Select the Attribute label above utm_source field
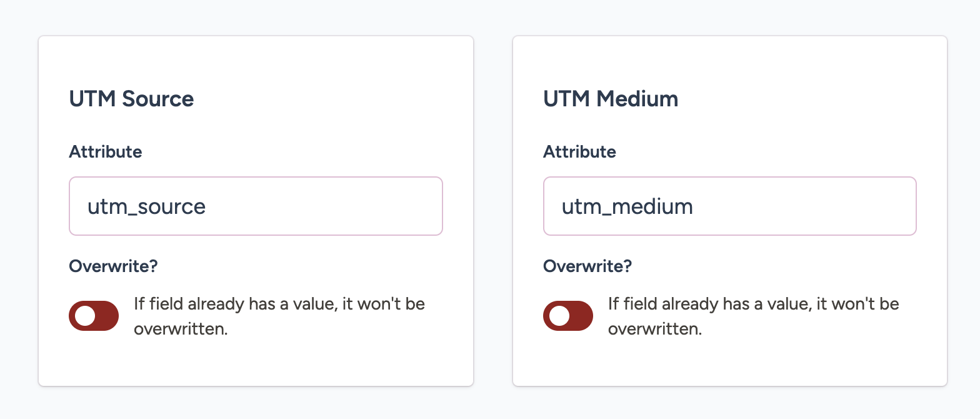 [x=106, y=152]
